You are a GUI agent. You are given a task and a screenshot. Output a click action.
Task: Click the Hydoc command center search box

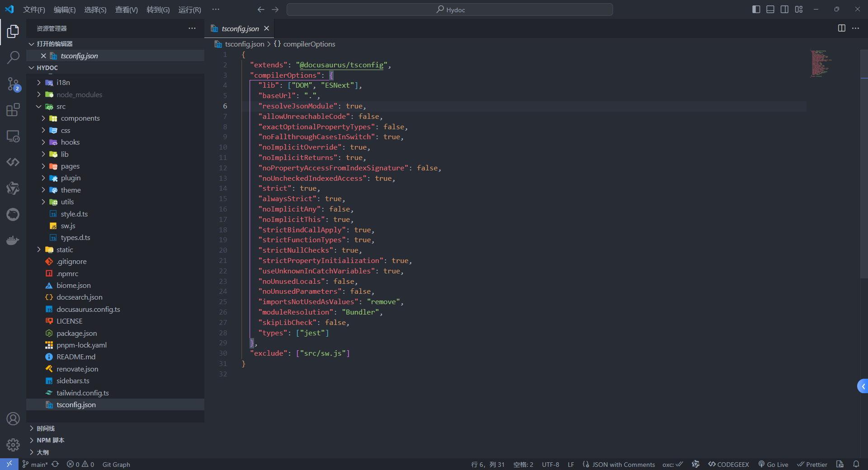450,9
